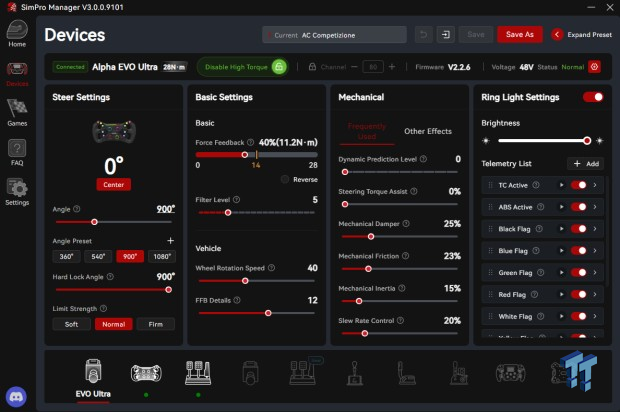
Task: Increase channel with the plus stepper
Action: coord(392,67)
